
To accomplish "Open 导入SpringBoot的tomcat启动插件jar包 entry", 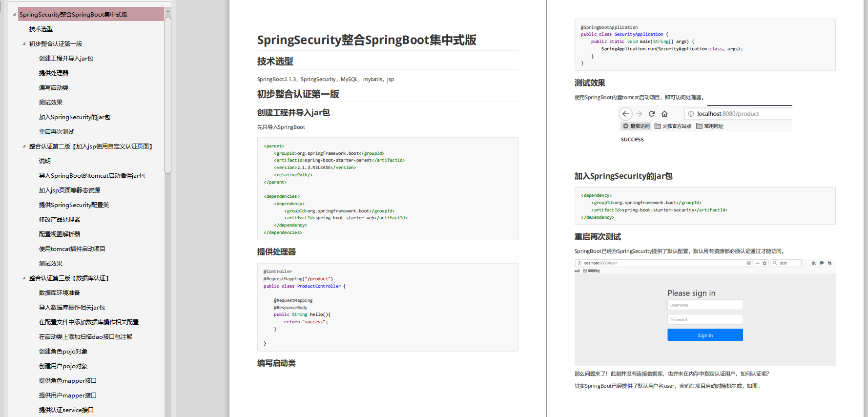I will click(x=92, y=176).
